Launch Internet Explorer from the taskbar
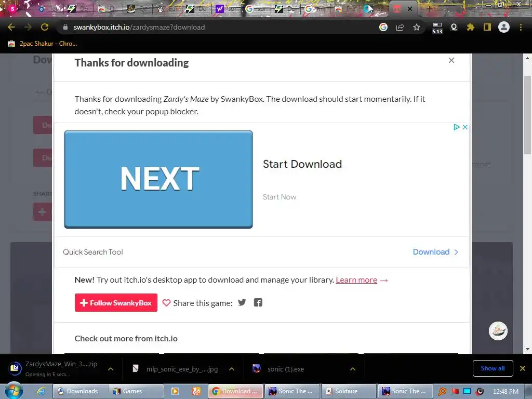The width and height of the screenshot is (532, 399). [41, 391]
